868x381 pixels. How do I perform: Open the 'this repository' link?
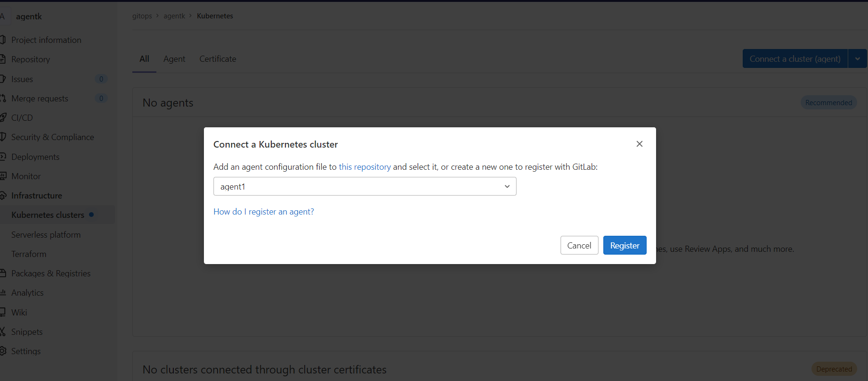pyautogui.click(x=365, y=167)
